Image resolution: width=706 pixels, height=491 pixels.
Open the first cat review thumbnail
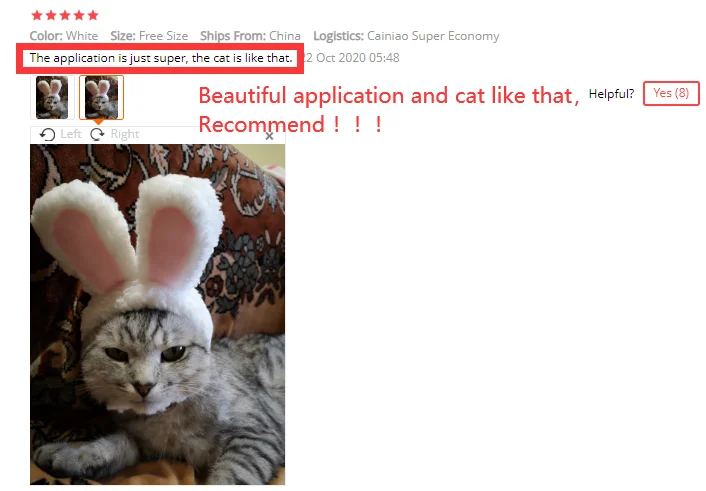tap(52, 97)
